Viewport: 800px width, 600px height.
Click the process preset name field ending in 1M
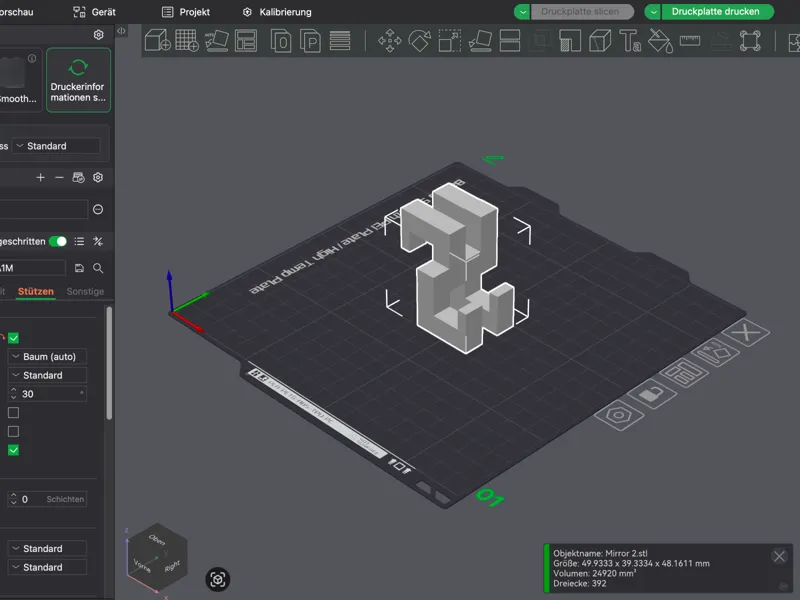point(32,268)
